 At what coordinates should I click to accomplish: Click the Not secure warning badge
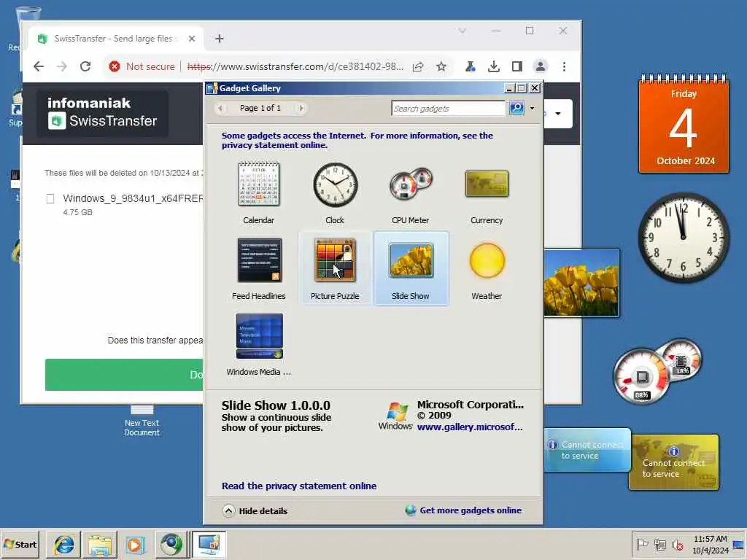[142, 66]
